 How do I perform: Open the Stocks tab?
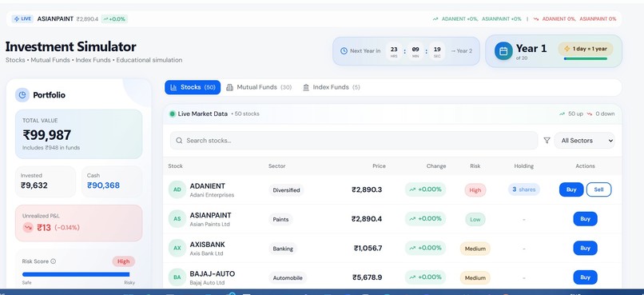(193, 87)
